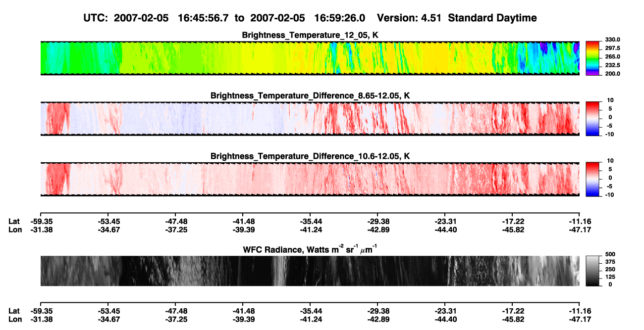Click the Brightness_Temperature_12_05 colorbar

pos(592,57)
